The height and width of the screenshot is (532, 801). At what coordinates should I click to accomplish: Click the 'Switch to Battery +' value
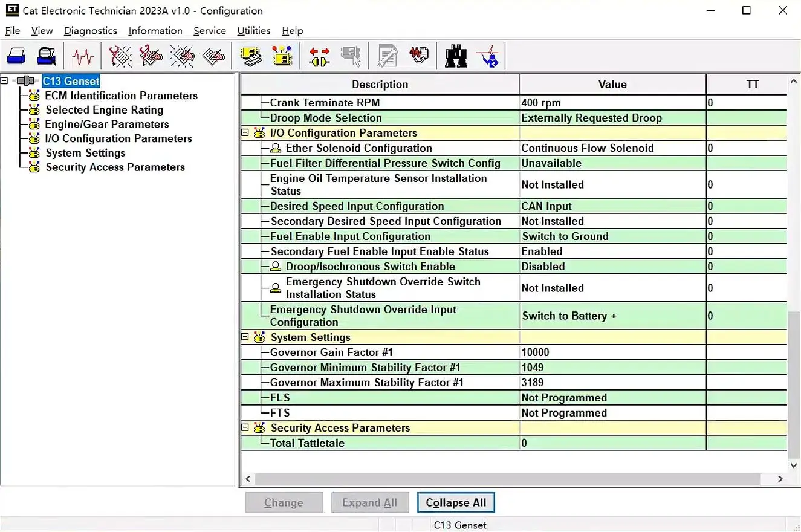click(569, 316)
